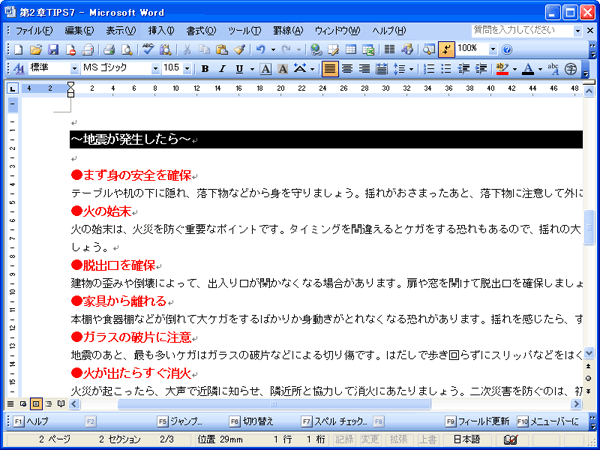The width and height of the screenshot is (600, 450).
Task: Expand highlight color dropdown arrow
Action: pyautogui.click(x=515, y=69)
